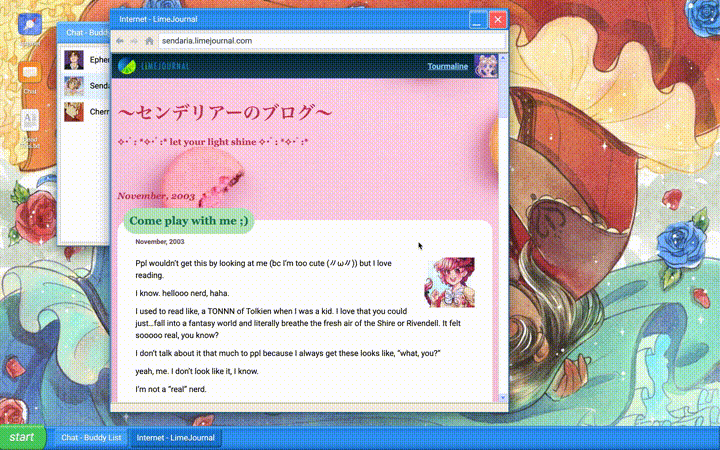Click the address bar with sendaria.limejournal.com
The height and width of the screenshot is (450, 720).
click(x=332, y=41)
